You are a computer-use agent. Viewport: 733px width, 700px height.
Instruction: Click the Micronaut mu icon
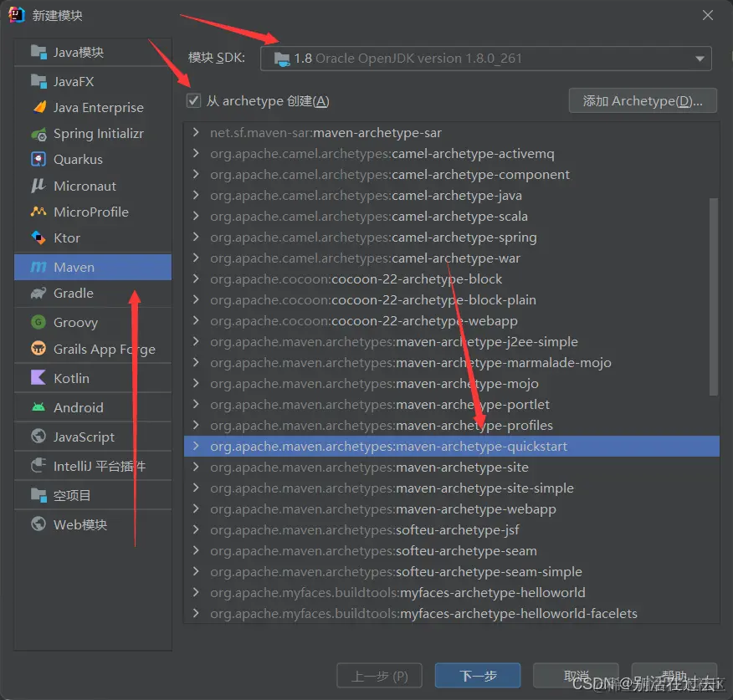click(38, 186)
